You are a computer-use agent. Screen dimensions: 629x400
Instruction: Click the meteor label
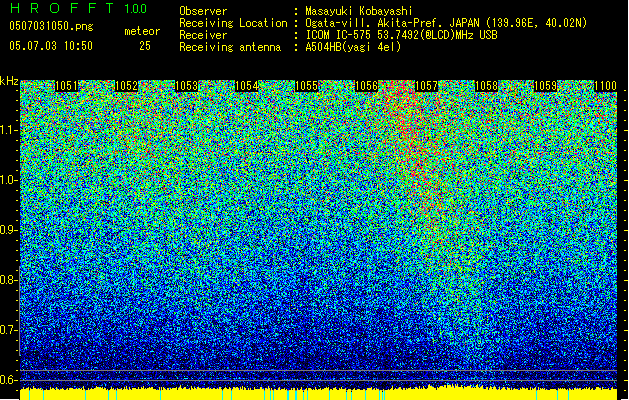[x=142, y=31]
